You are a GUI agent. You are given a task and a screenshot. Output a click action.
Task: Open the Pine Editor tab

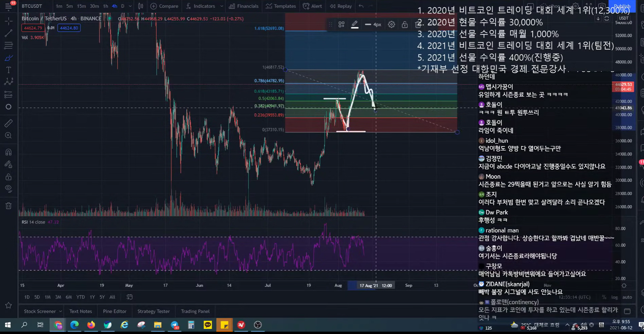point(115,311)
